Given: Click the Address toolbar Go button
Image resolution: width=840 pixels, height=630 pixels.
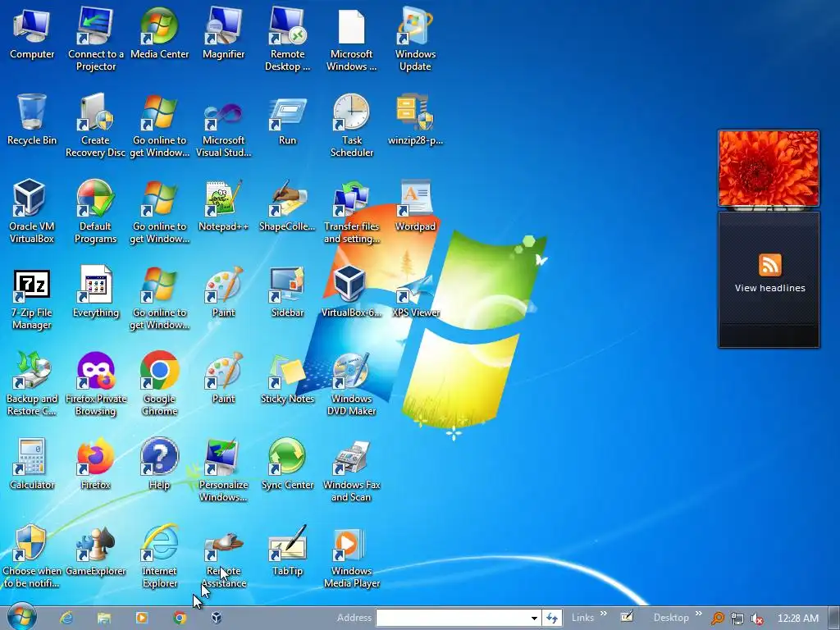Looking at the screenshot, I should (x=552, y=618).
